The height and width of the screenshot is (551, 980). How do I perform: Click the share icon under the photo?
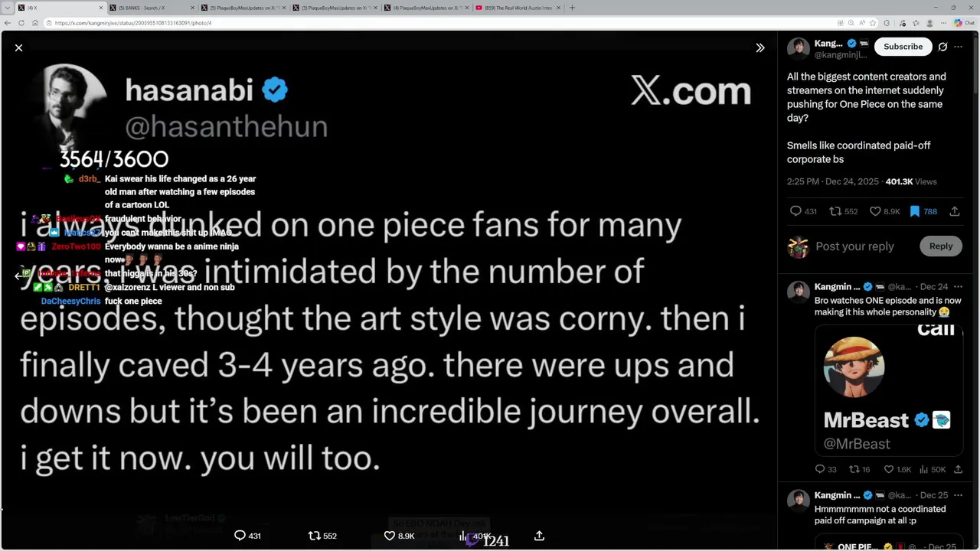(x=539, y=536)
